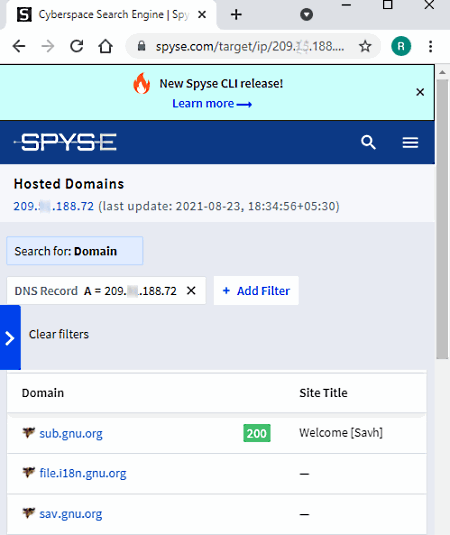
Task: Click the last update timestamp text
Action: [x=219, y=206]
